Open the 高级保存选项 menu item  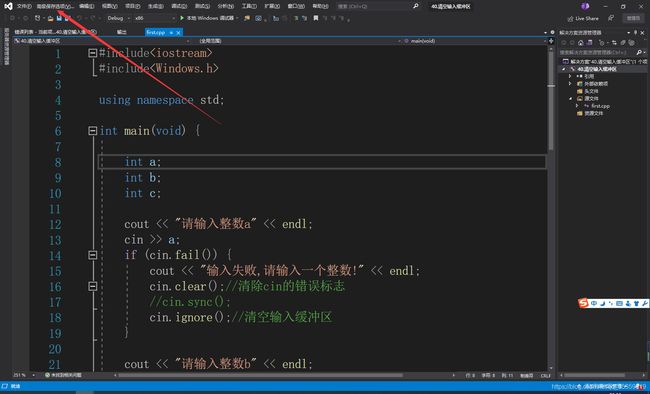(x=55, y=6)
